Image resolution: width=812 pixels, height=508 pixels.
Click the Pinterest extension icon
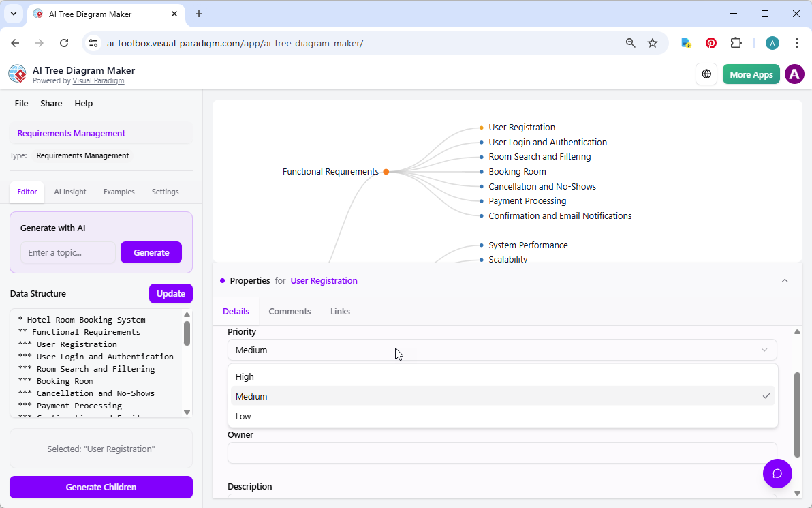(710, 42)
